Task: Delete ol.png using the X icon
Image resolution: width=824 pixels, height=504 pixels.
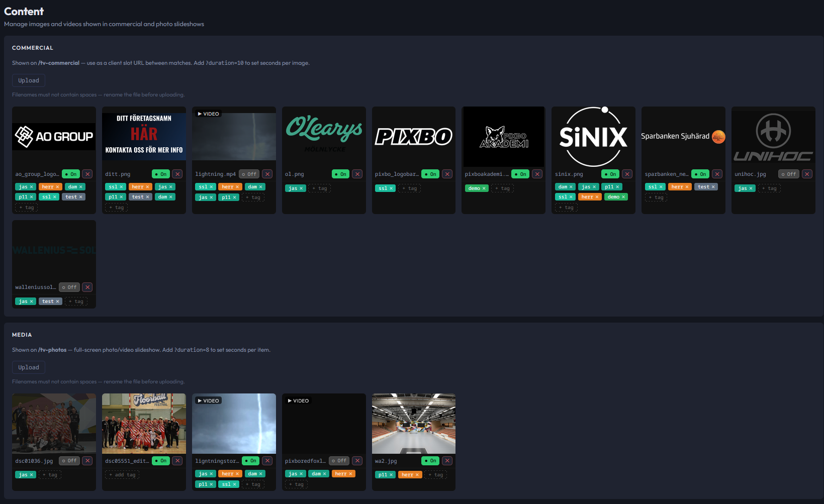Action: coord(357,174)
